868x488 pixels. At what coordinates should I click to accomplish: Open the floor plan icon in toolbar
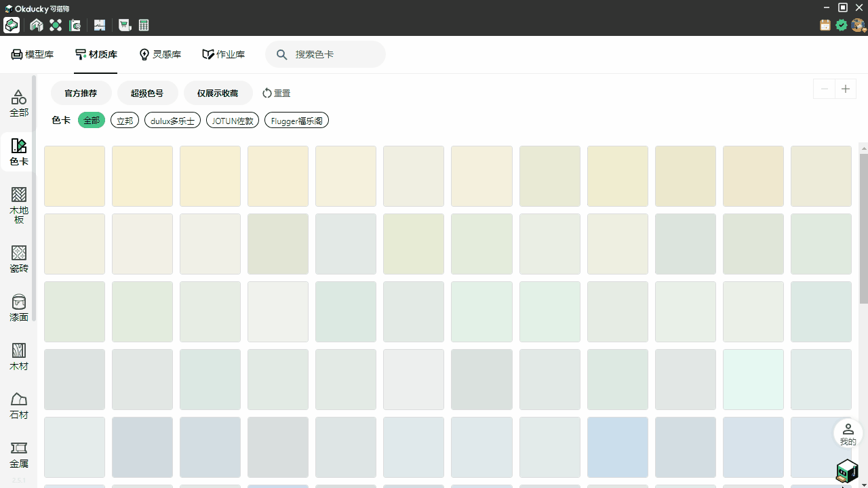coord(100,25)
